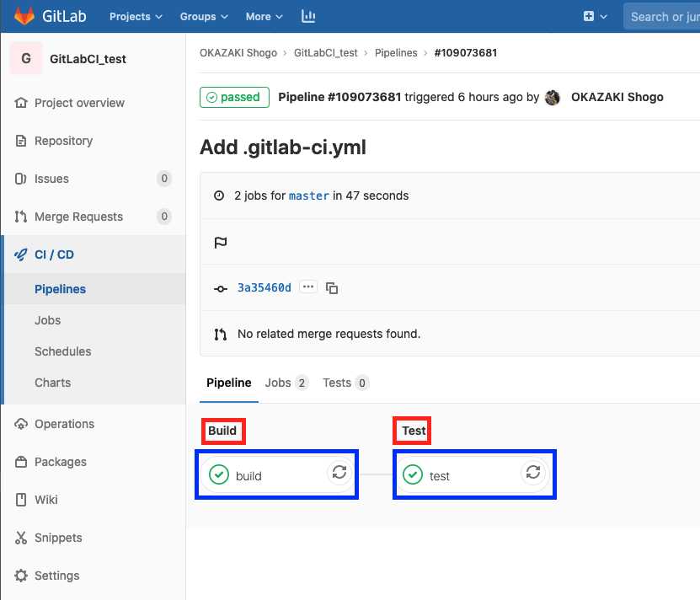
Task: Click the Issues icon in sidebar
Action: pyautogui.click(x=20, y=179)
